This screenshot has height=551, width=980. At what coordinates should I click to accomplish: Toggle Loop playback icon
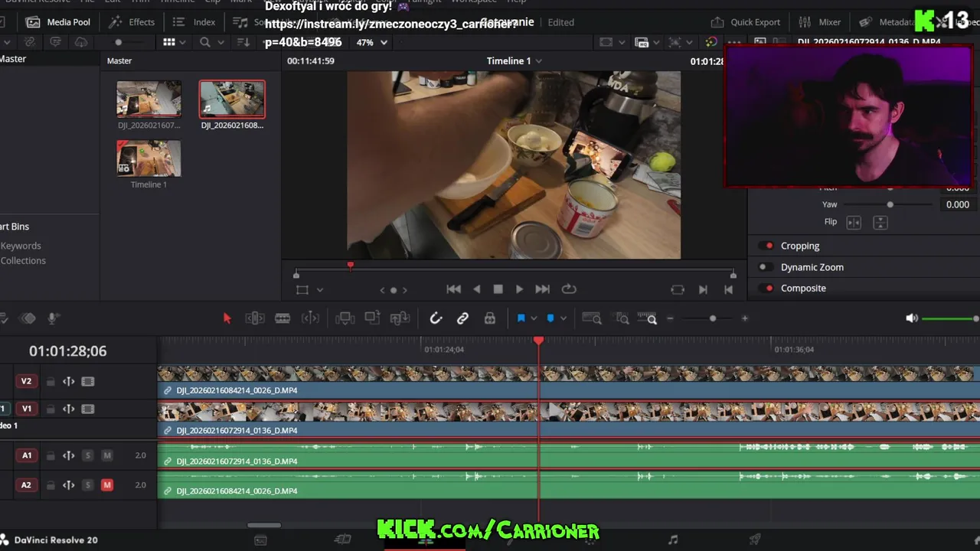(x=569, y=289)
